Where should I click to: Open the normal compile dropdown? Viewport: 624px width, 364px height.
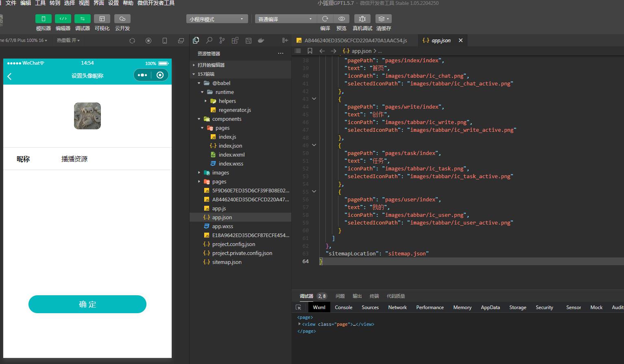(286, 19)
